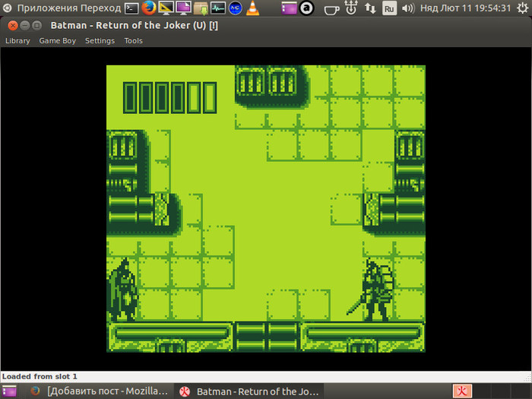
Task: Open the Game Boy menu
Action: coord(57,41)
